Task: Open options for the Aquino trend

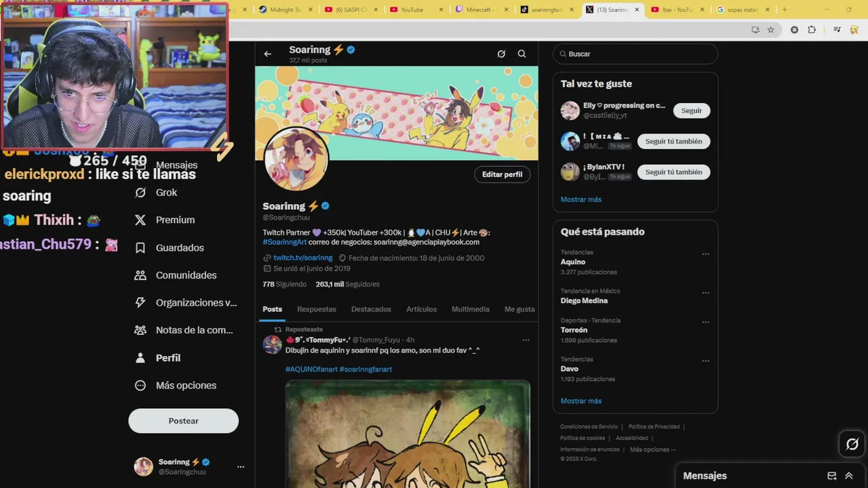Action: [705, 254]
